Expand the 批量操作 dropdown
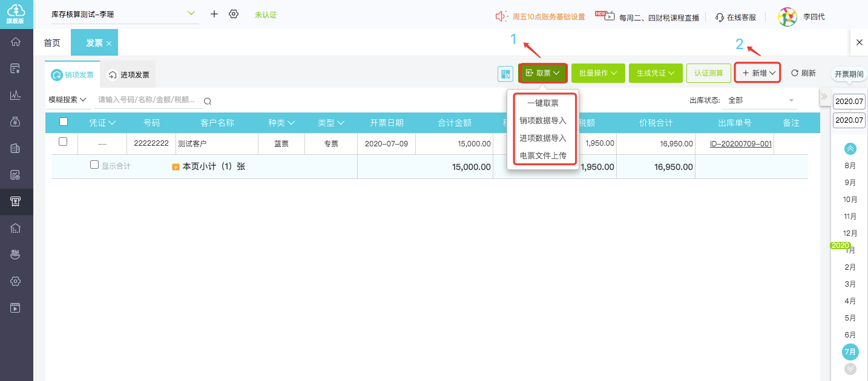Screen dimensions: 868x381 [x=597, y=73]
